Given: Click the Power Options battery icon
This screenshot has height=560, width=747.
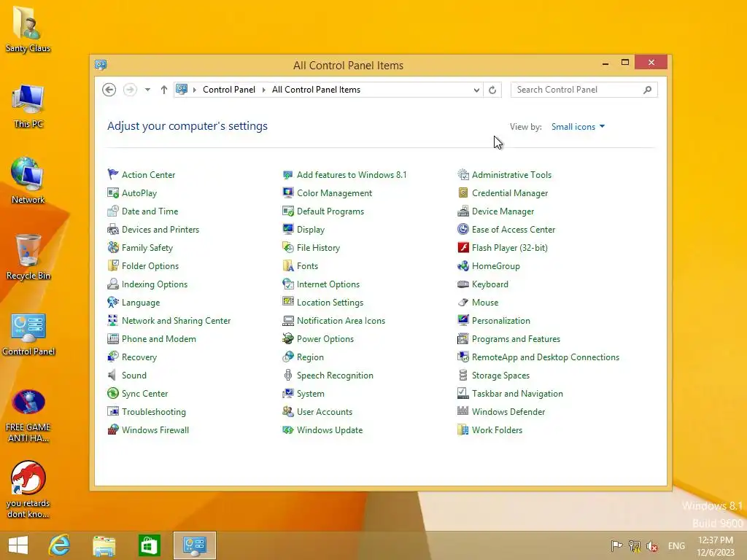Looking at the screenshot, I should (287, 338).
